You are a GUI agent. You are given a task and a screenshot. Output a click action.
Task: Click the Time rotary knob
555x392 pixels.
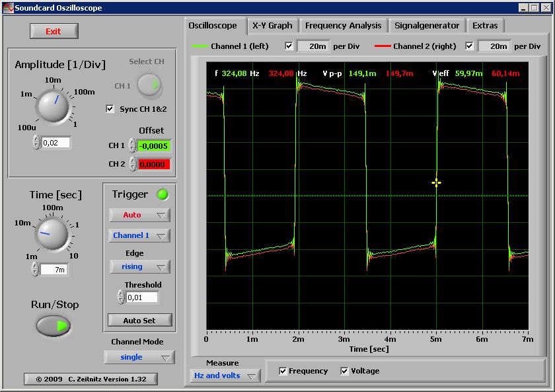(x=52, y=234)
